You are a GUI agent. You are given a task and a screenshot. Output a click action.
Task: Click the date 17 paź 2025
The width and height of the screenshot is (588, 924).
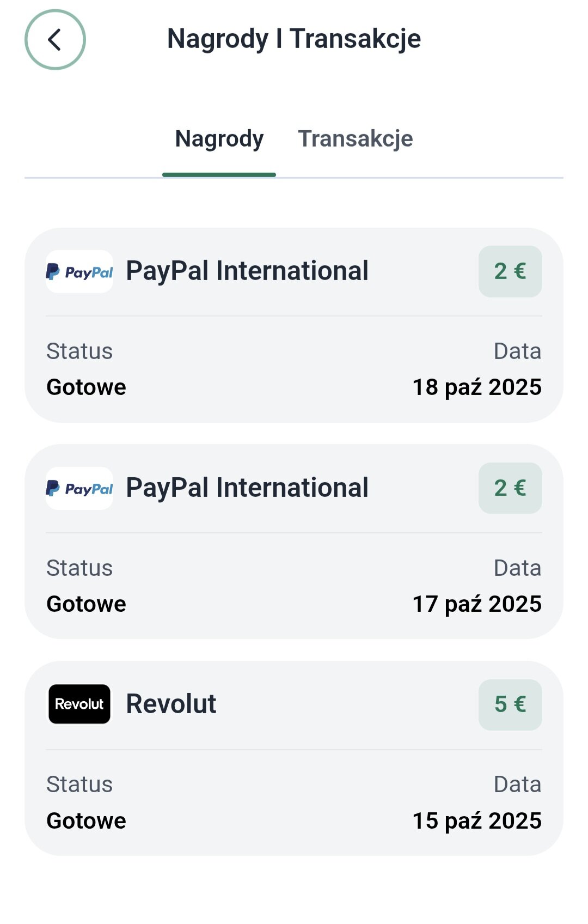pos(476,604)
